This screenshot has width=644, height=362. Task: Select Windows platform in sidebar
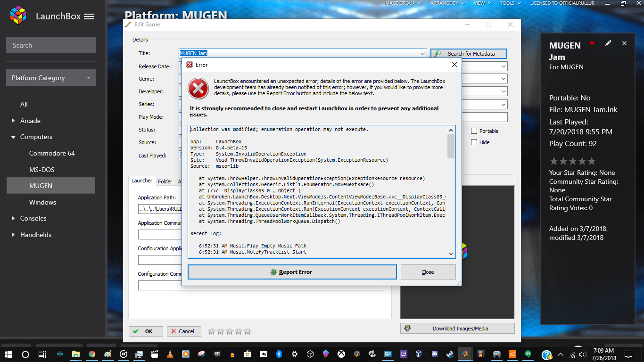click(x=42, y=202)
